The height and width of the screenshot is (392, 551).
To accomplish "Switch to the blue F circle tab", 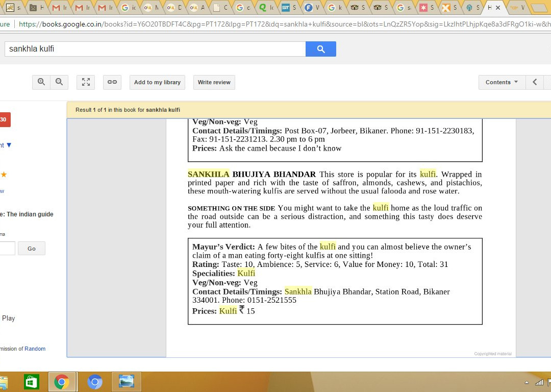I will [x=312, y=7].
